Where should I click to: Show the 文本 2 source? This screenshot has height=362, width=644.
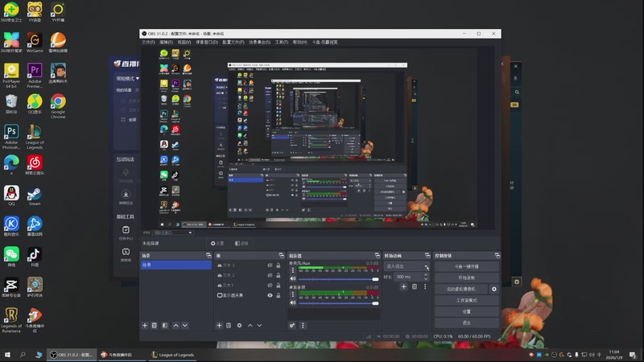(270, 275)
